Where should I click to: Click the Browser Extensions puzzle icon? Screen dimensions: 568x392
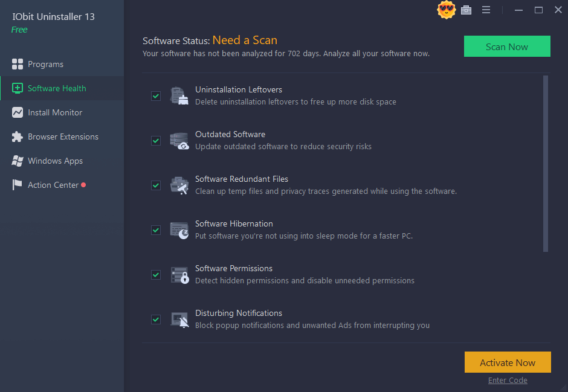pyautogui.click(x=17, y=137)
